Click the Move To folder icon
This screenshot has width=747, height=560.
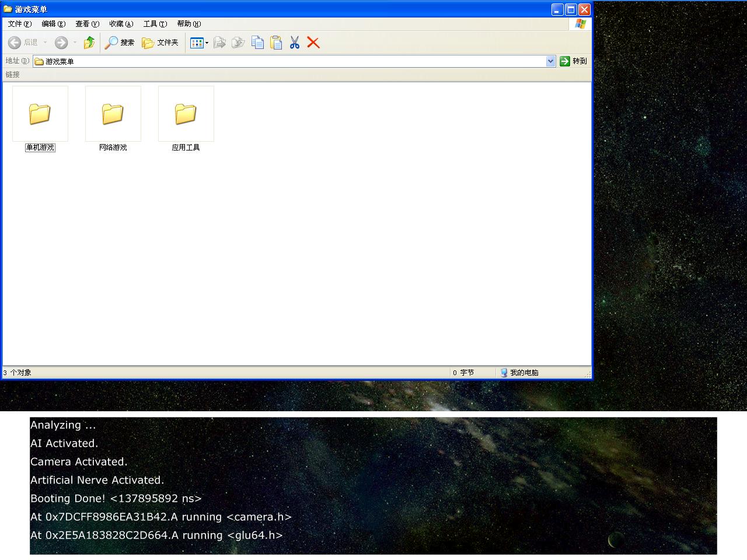[219, 43]
